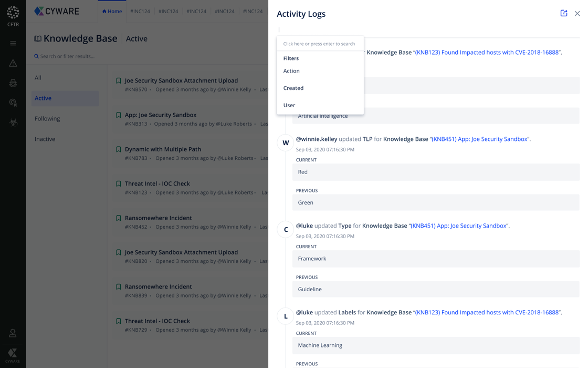
Task: Close the Activity Logs panel
Action: point(577,14)
